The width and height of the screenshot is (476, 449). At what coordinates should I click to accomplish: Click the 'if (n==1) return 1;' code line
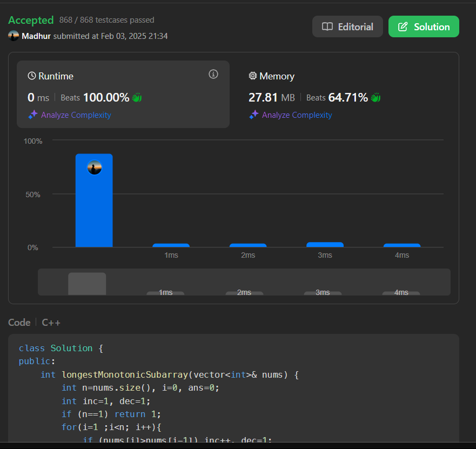111,414
